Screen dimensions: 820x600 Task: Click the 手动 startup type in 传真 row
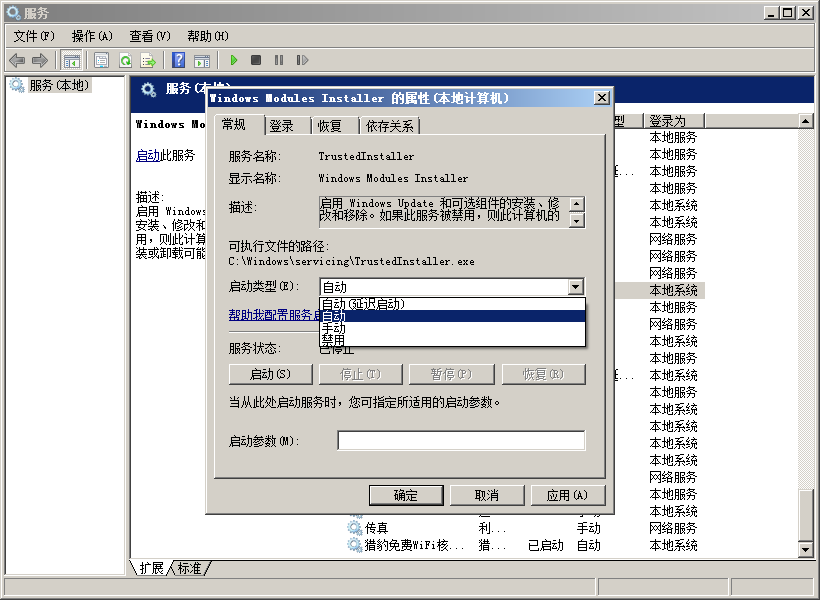coord(588,528)
